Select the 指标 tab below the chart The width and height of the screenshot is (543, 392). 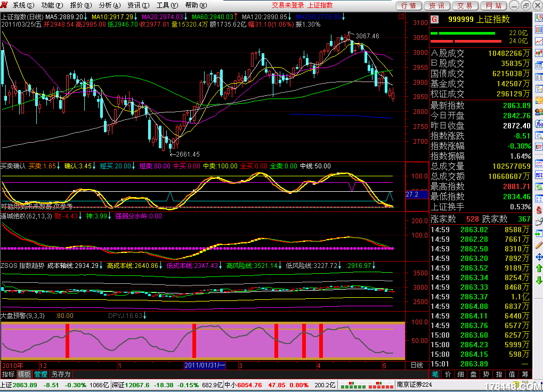coord(9,374)
